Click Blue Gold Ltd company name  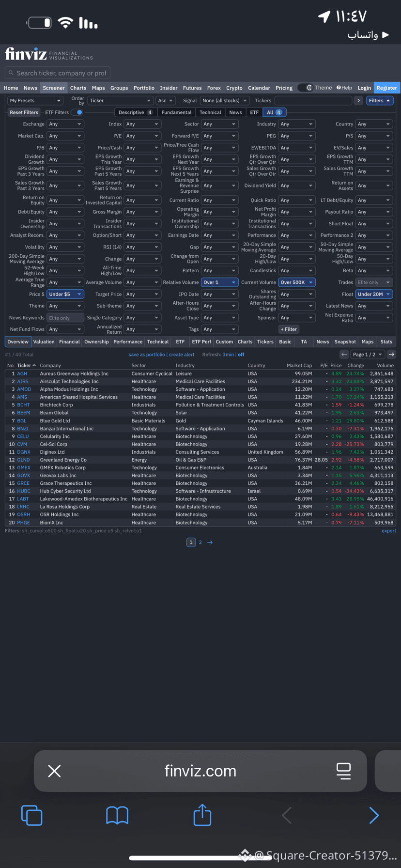coord(55,421)
